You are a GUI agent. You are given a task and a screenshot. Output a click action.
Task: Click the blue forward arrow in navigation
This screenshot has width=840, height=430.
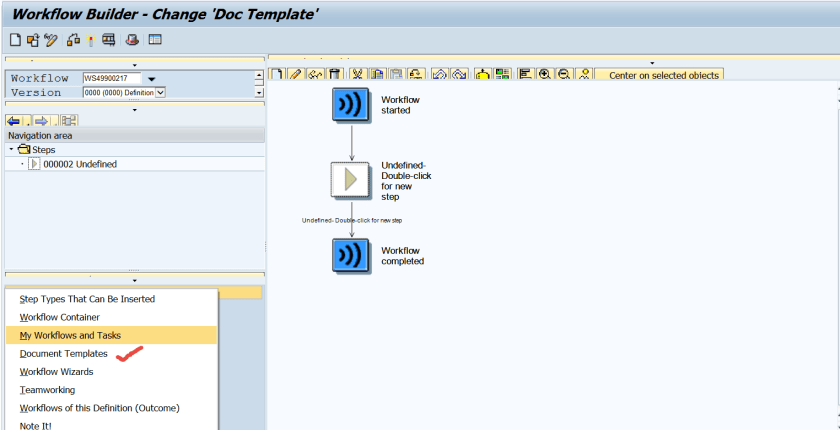(x=42, y=120)
